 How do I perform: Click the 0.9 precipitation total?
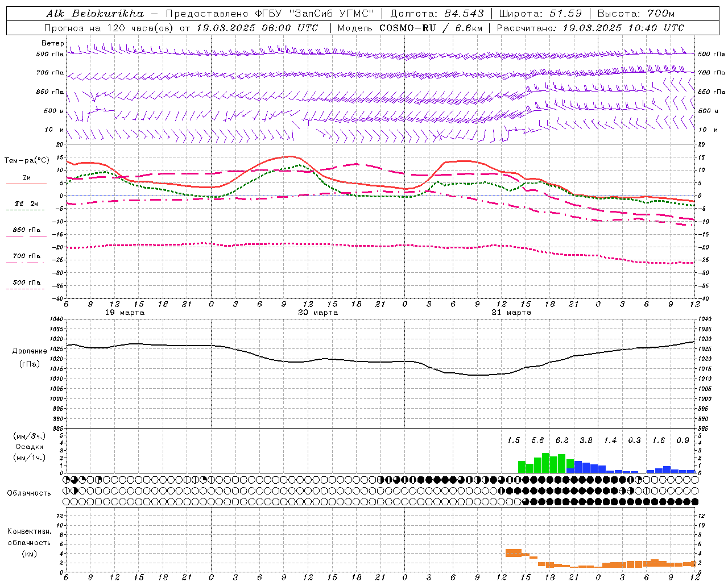click(x=683, y=440)
